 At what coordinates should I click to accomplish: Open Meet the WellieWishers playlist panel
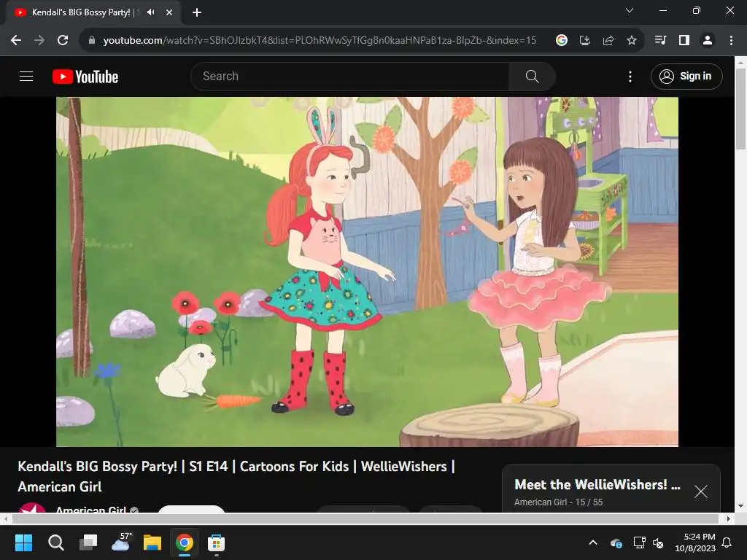click(597, 485)
